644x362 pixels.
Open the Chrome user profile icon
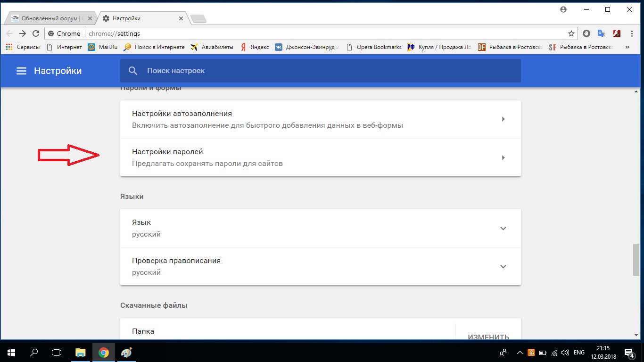(563, 9)
